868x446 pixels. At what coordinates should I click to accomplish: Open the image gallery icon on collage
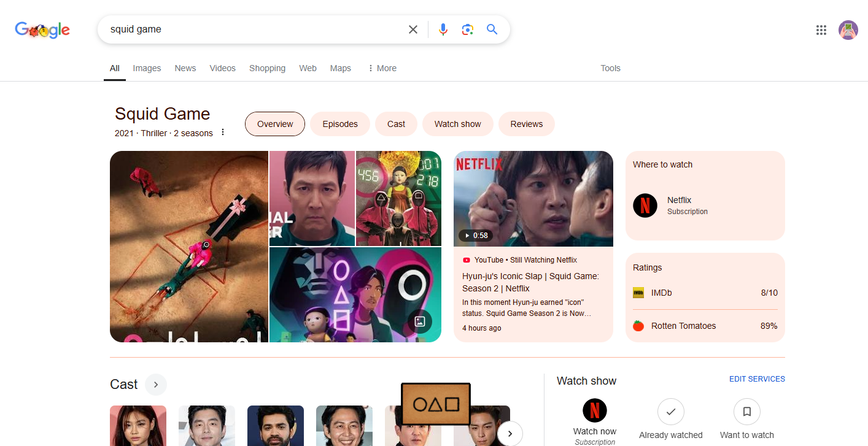point(420,321)
